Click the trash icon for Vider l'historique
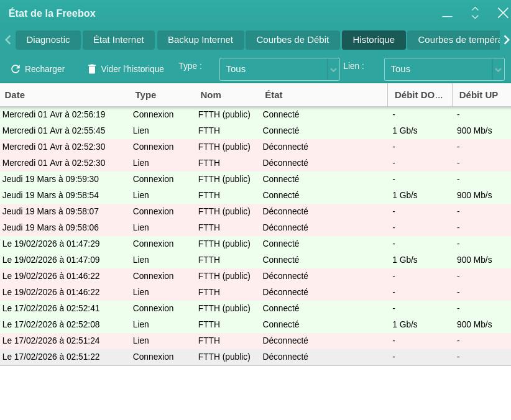This screenshot has width=511, height=420. pos(92,69)
